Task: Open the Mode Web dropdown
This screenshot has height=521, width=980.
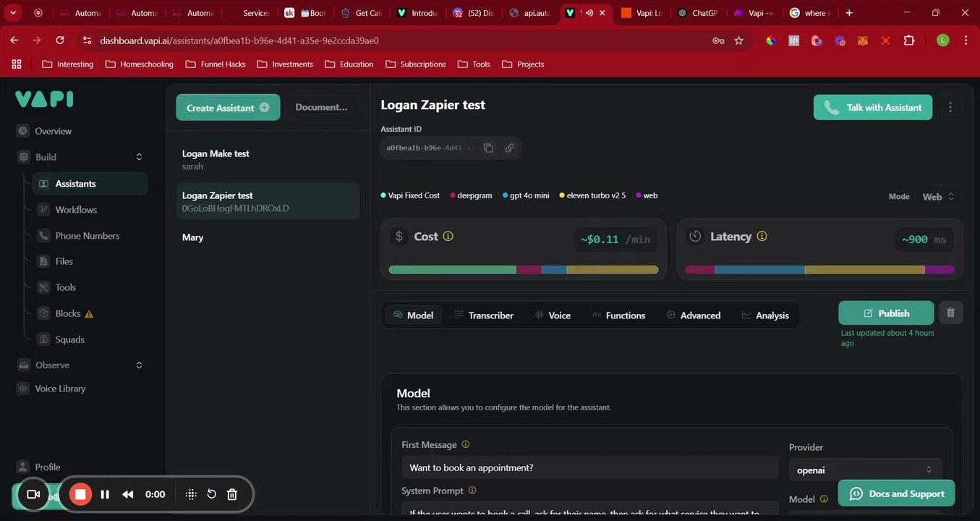Action: [x=939, y=197]
